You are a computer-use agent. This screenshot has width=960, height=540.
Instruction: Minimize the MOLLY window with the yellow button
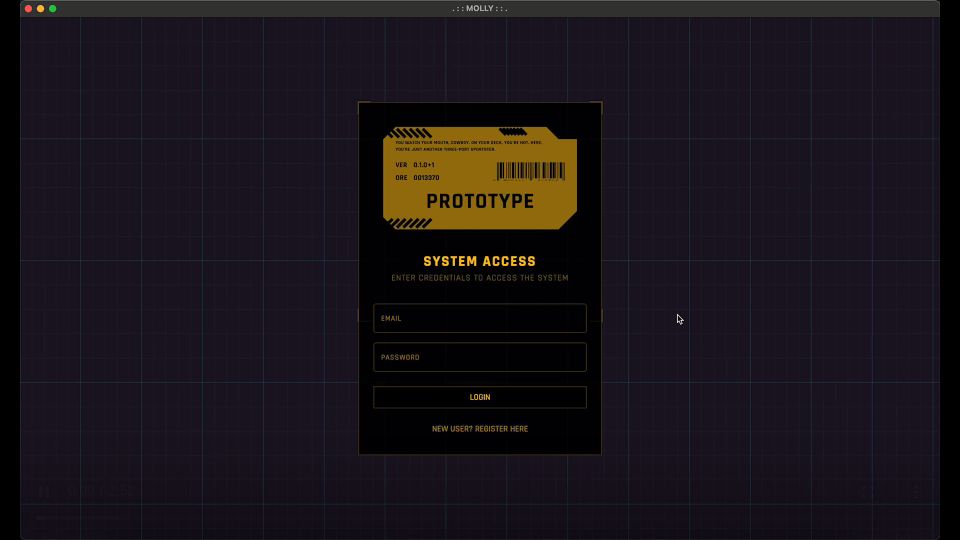[40, 9]
